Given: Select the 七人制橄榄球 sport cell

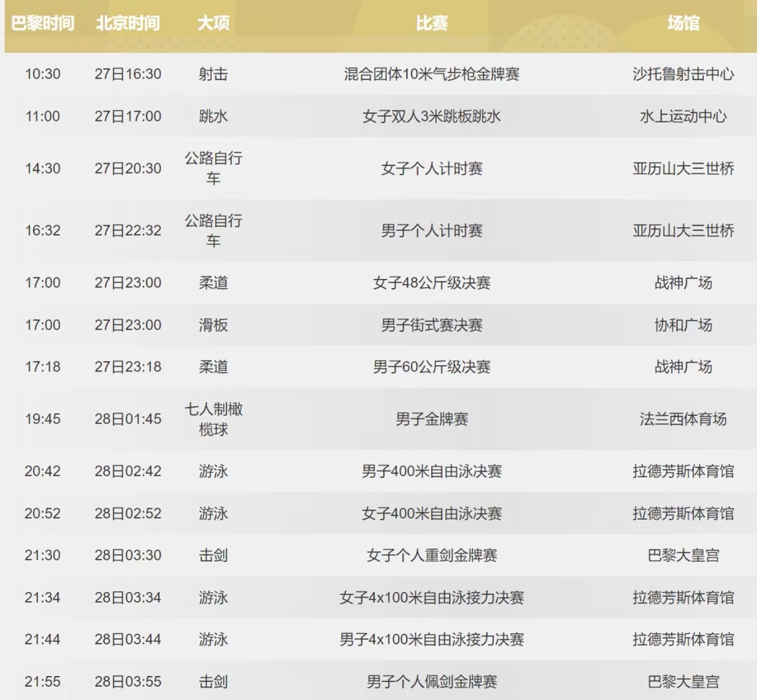Looking at the screenshot, I should click(x=213, y=419).
